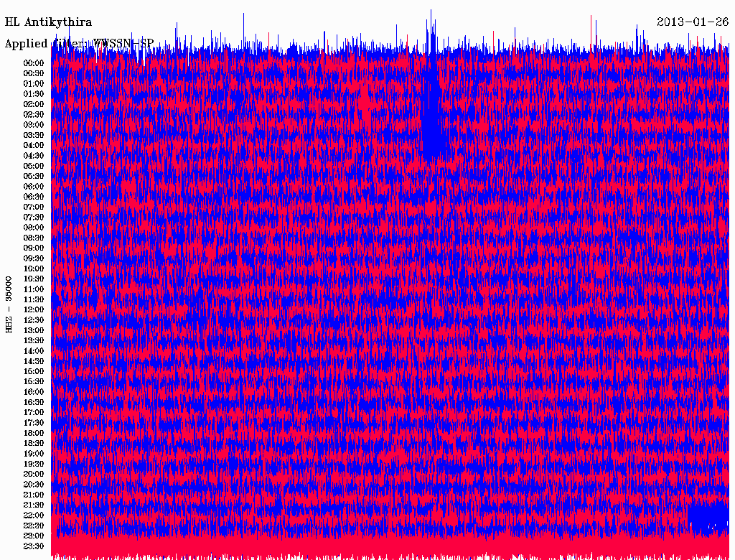Viewport: 735px width, 560px height.
Task: Click the 13:00 time label
Action: (x=34, y=331)
